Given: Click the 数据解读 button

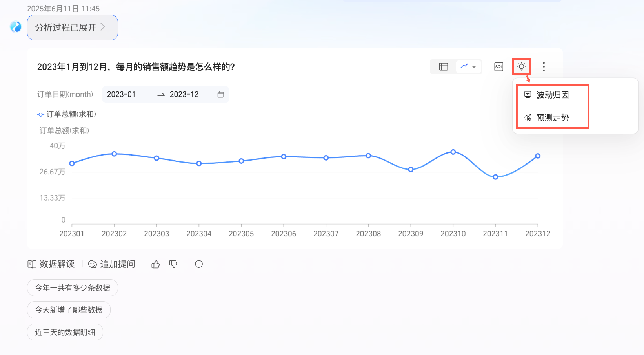Looking at the screenshot, I should (x=51, y=264).
